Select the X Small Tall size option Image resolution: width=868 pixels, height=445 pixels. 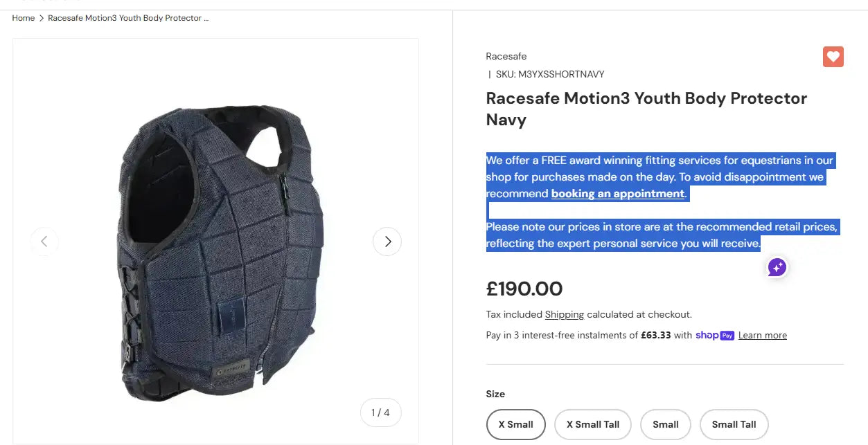[x=592, y=424]
